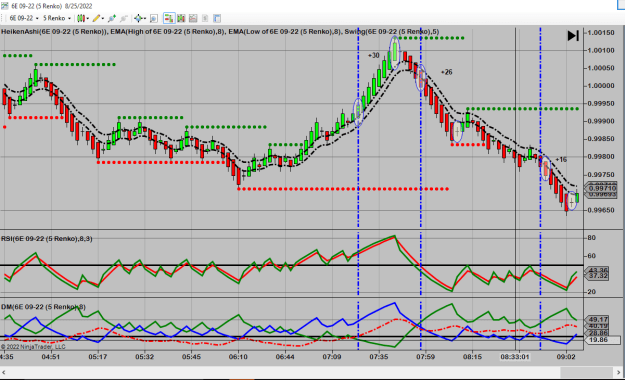Click the chart window icon in title bar

pyautogui.click(x=4, y=6)
